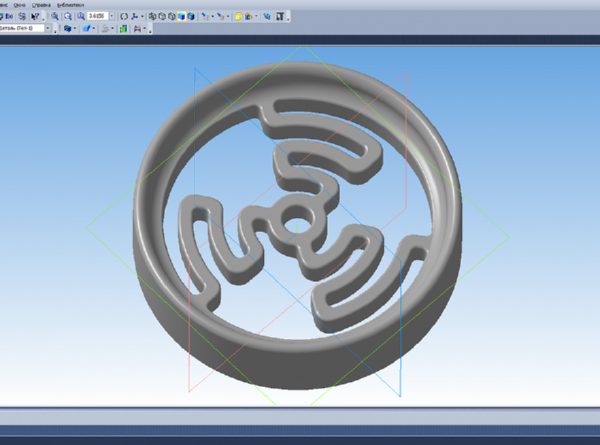
Task: Click the first object filter icon
Action: (x=205, y=16)
